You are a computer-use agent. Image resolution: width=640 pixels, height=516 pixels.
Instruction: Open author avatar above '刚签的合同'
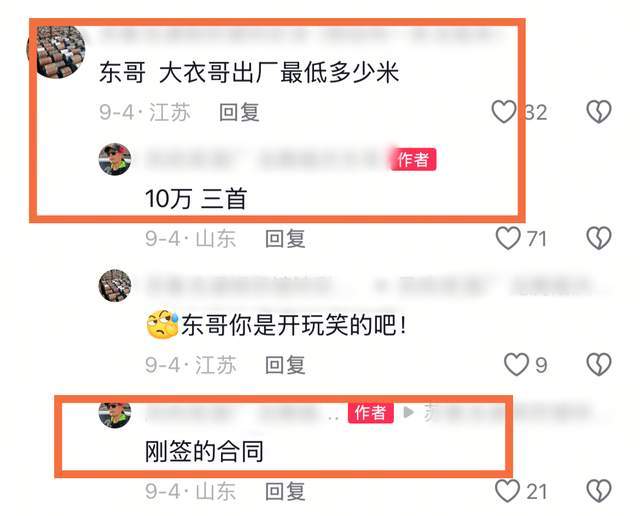(x=115, y=414)
